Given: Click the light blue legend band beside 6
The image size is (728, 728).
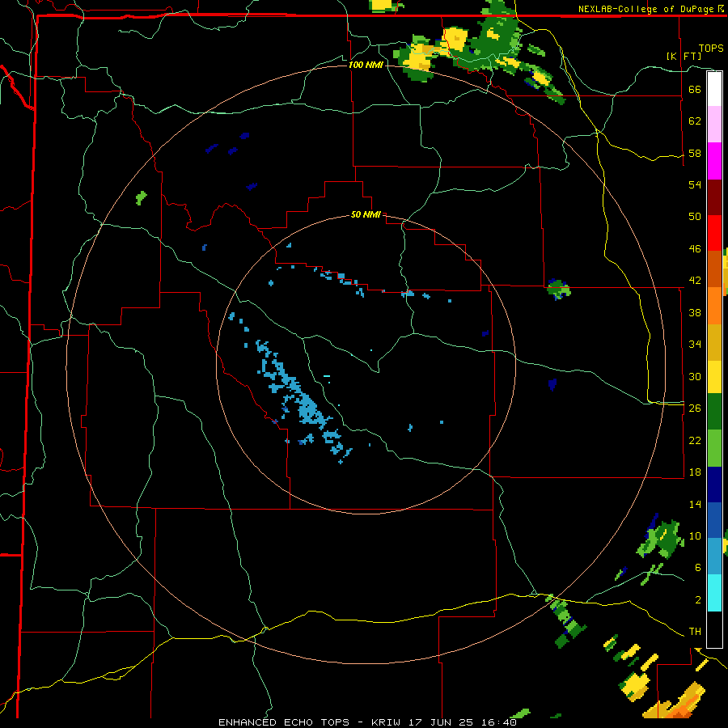Looking at the screenshot, I should (x=714, y=557).
